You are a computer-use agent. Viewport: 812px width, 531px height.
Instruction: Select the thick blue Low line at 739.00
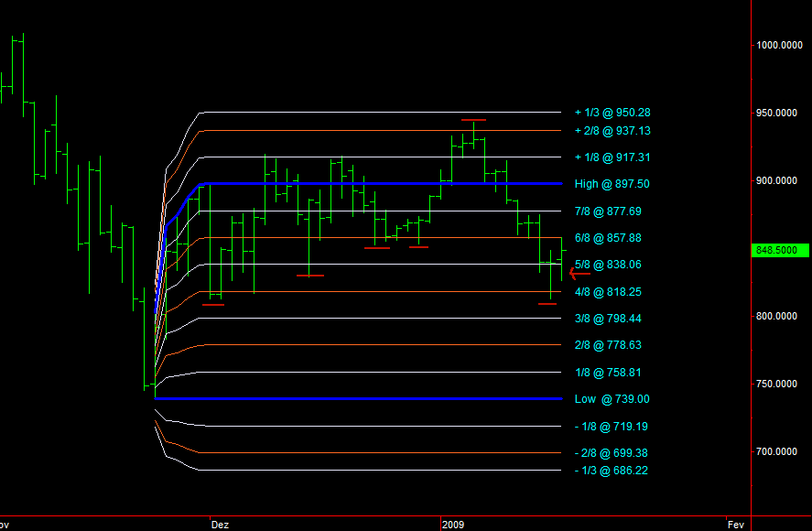coord(358,398)
